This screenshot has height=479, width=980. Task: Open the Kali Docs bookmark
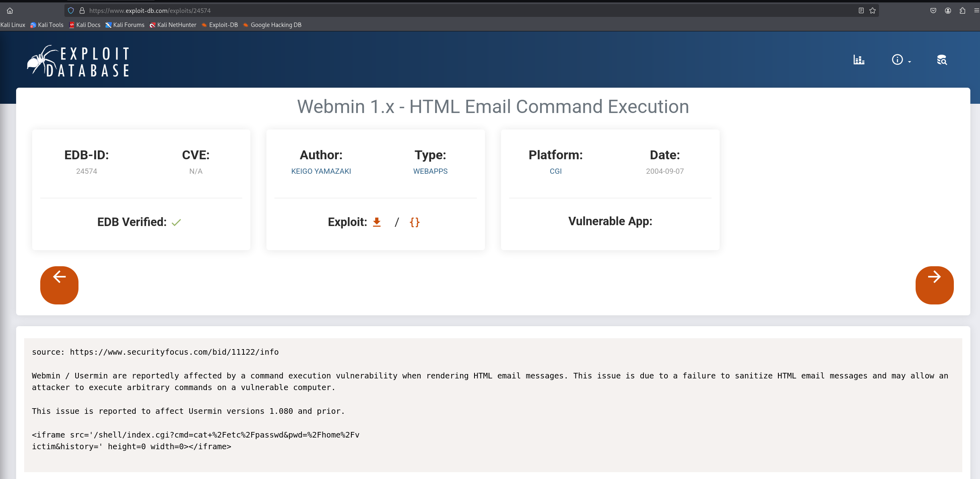coord(85,25)
